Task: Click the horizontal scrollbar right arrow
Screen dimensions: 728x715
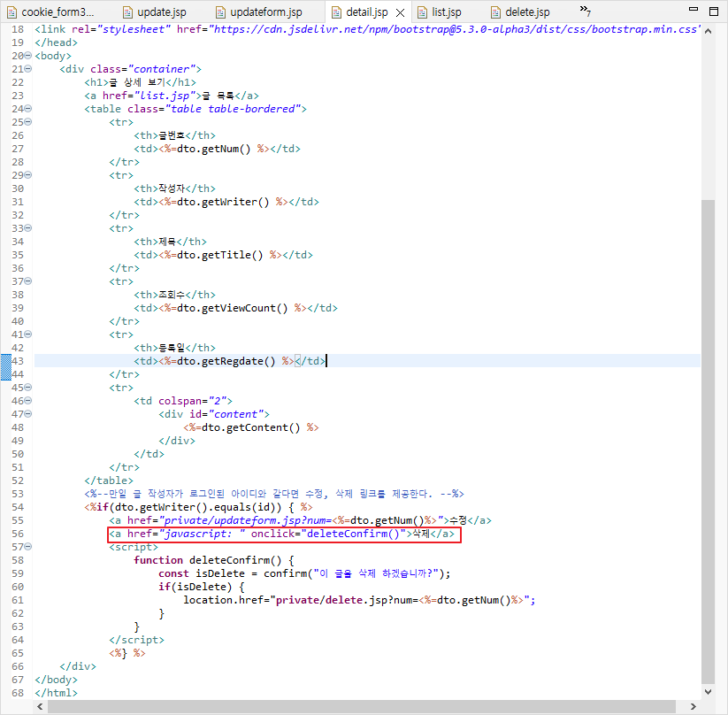Action: (x=694, y=707)
